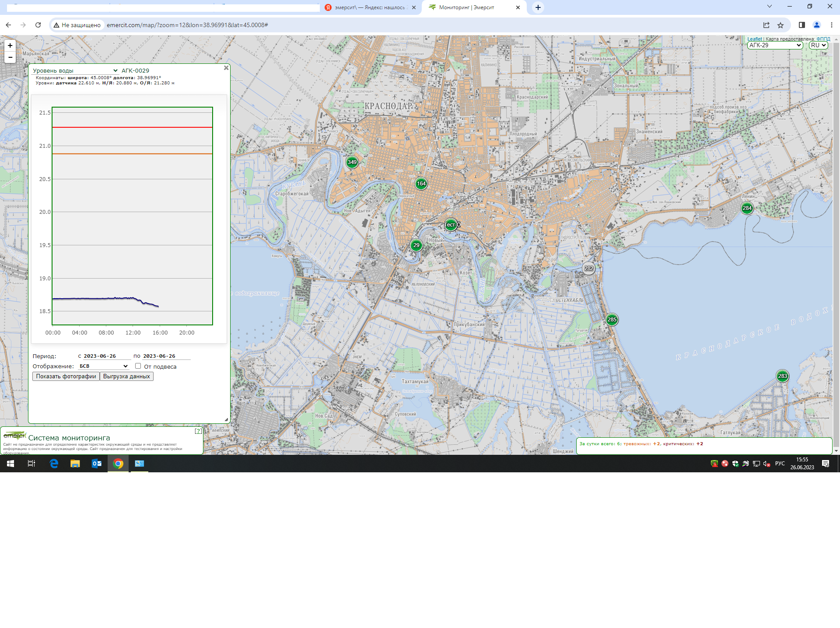
Task: Click Выгрузка данных button
Action: point(126,377)
